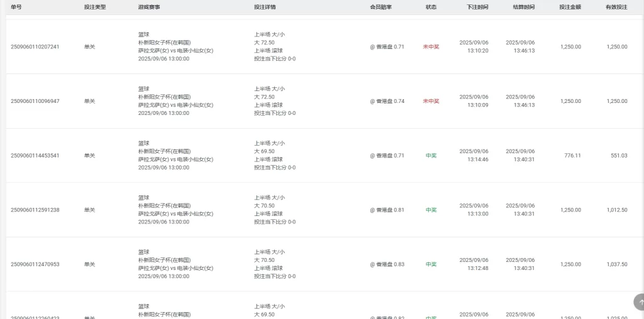The height and width of the screenshot is (319, 644).
Task: Click valid bet 1,250.00 of order 2509060110207241
Action: point(617,46)
